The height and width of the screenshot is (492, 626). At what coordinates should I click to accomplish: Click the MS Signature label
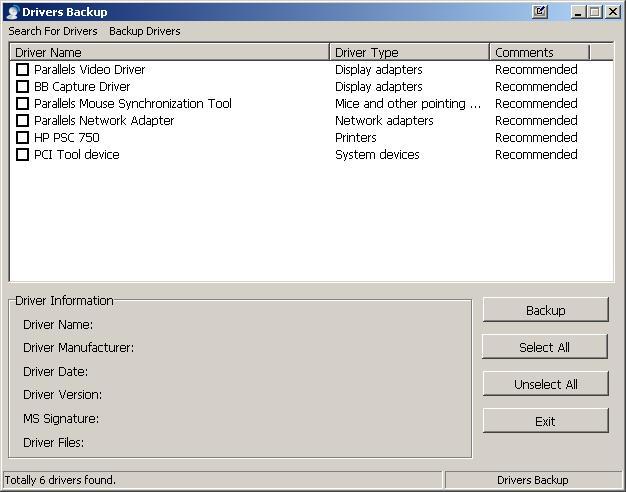[61, 419]
